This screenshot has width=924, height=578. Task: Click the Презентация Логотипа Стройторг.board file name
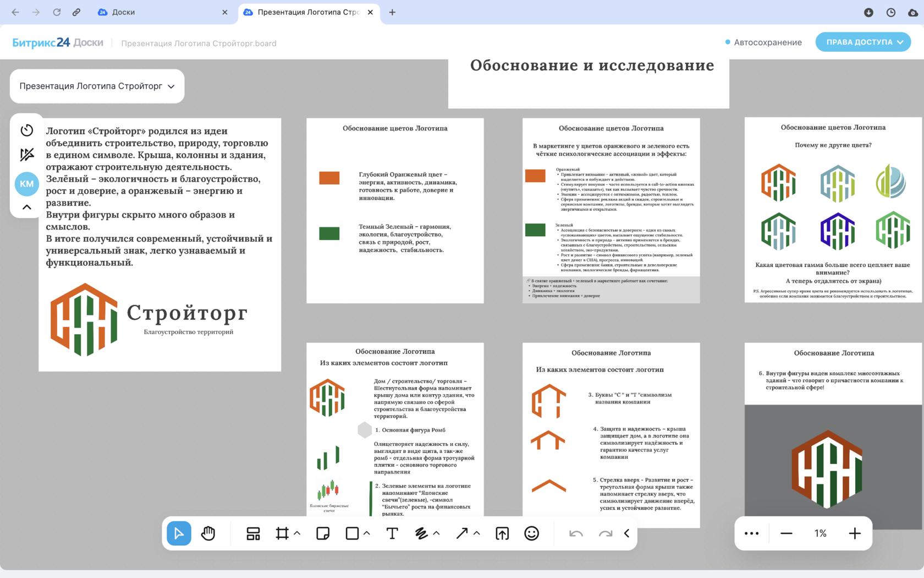[199, 43]
